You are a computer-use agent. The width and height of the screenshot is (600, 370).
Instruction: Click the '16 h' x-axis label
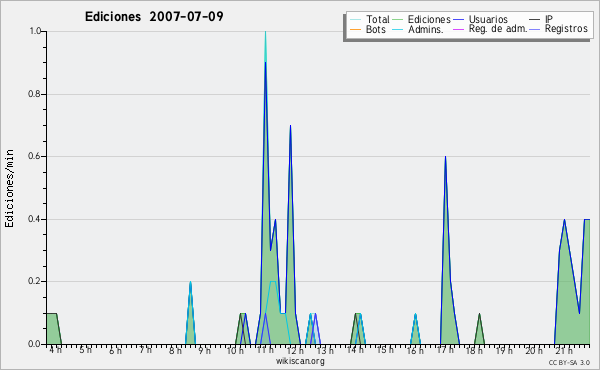click(x=415, y=350)
